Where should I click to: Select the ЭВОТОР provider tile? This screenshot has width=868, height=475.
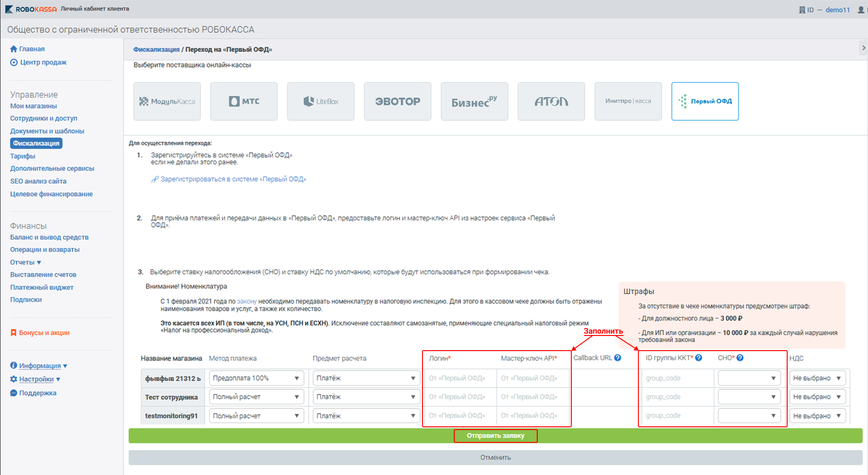tap(398, 101)
